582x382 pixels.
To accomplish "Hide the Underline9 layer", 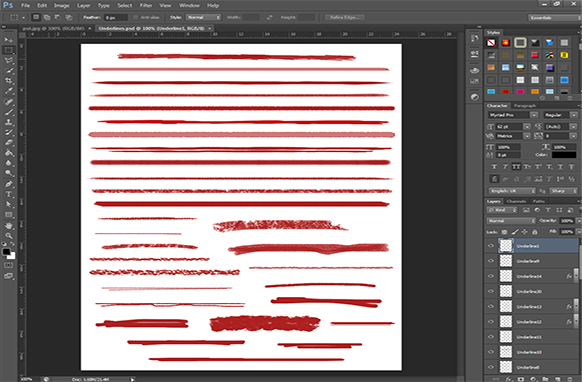I will (x=491, y=261).
